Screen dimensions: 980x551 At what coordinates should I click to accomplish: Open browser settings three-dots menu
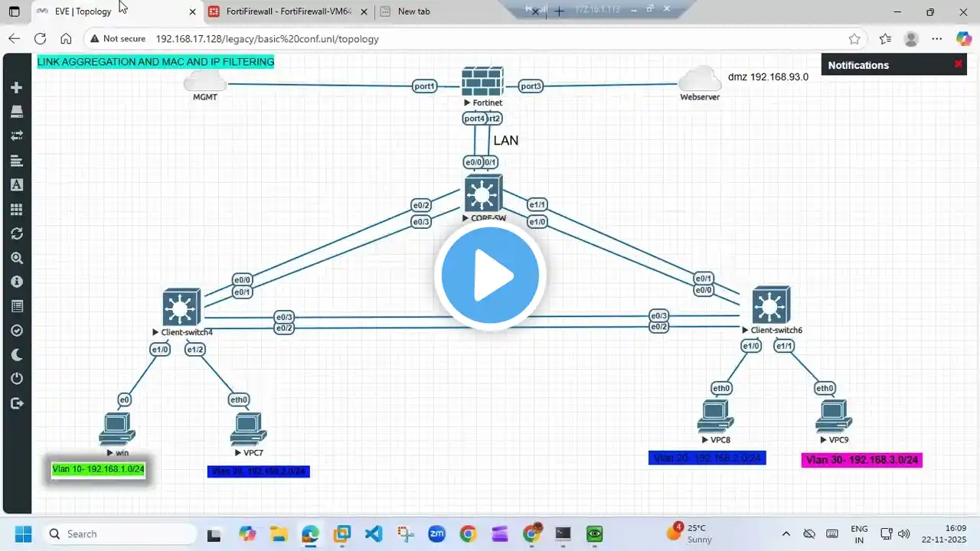(x=936, y=38)
